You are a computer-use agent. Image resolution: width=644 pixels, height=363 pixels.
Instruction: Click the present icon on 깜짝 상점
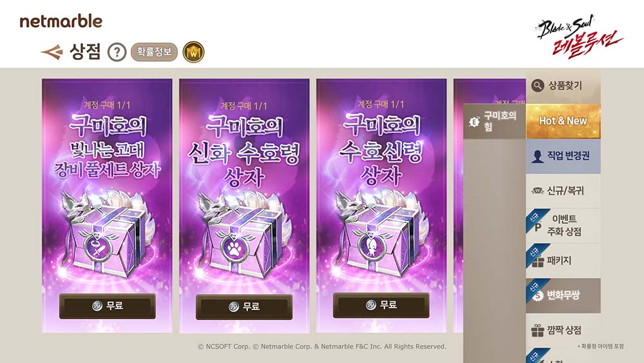point(538,330)
